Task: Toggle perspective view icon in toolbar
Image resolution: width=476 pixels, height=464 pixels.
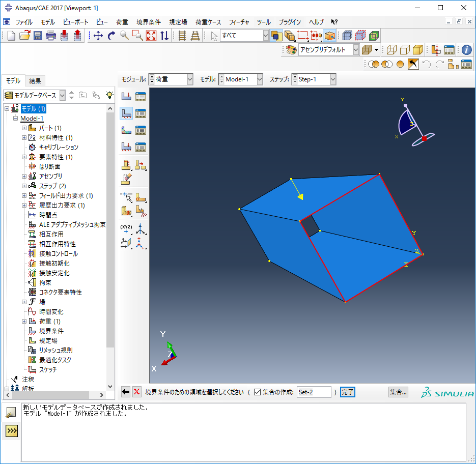Action: pos(195,36)
